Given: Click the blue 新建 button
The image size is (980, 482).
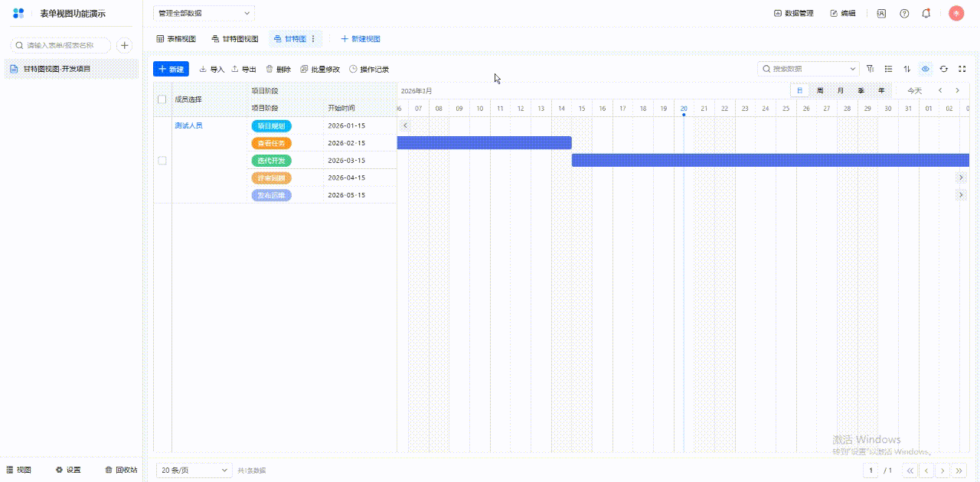Looking at the screenshot, I should coord(171,70).
